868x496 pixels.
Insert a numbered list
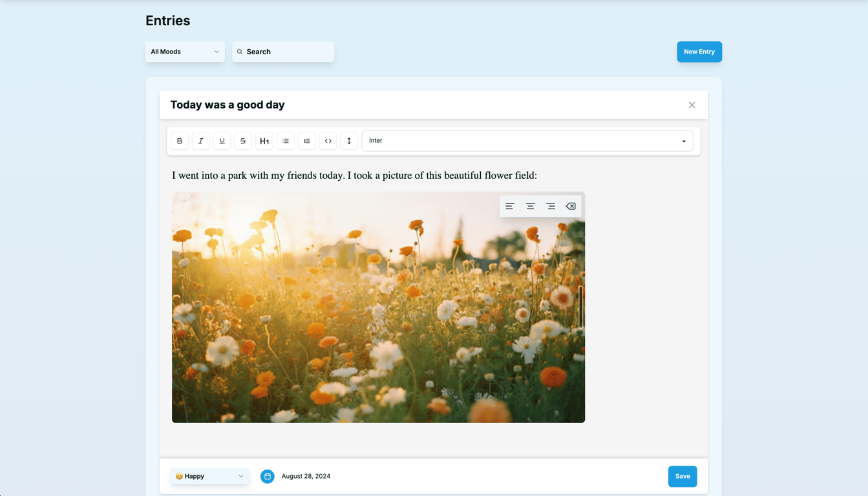pyautogui.click(x=307, y=141)
